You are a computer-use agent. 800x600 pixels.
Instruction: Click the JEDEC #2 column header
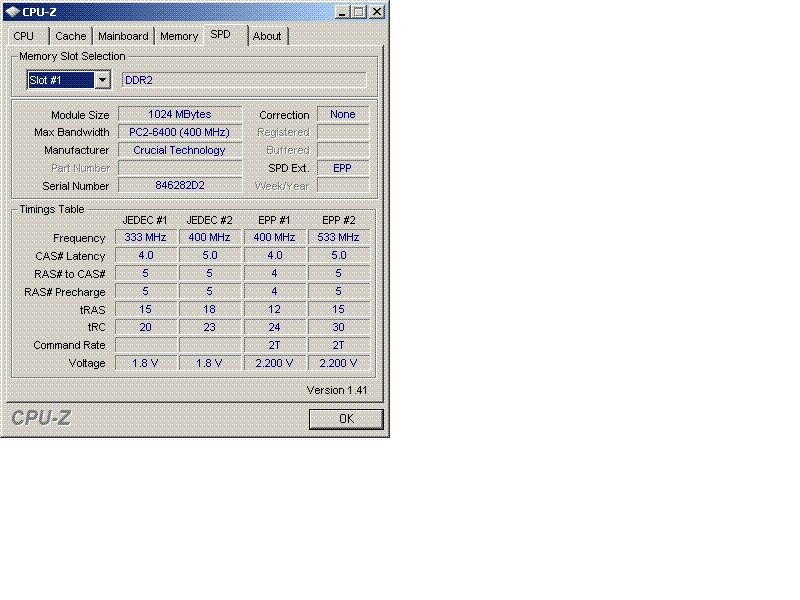[x=209, y=220]
